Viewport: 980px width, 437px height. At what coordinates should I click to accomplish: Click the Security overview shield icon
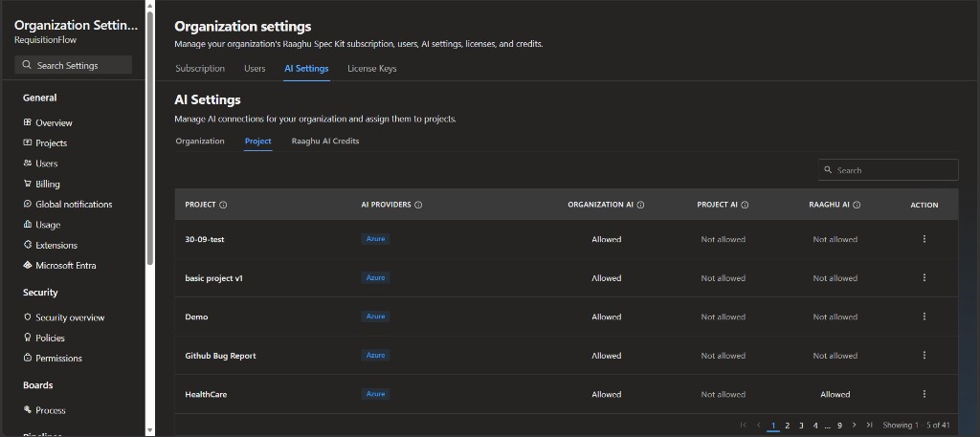tap(28, 317)
